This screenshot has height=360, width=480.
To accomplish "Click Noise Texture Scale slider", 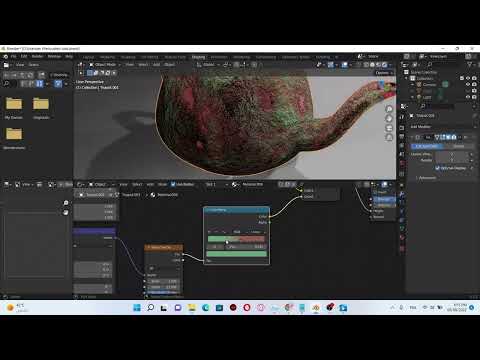I will pos(164,281).
